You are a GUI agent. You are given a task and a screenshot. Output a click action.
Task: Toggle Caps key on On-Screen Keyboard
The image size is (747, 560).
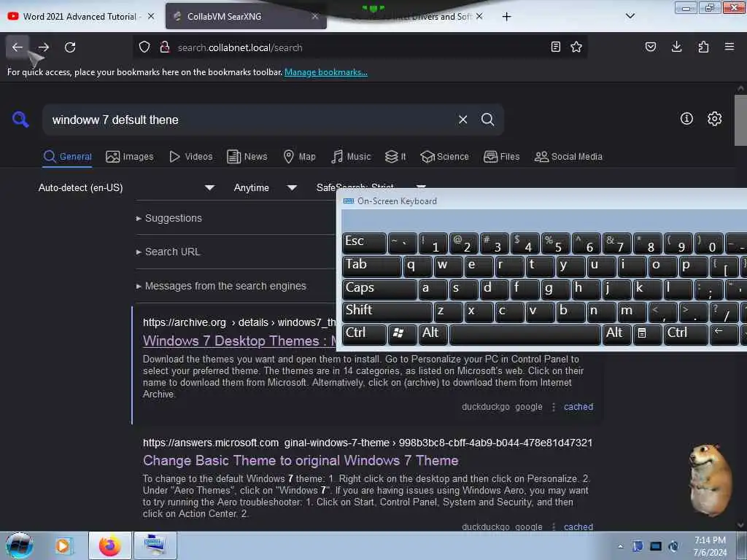click(x=379, y=289)
